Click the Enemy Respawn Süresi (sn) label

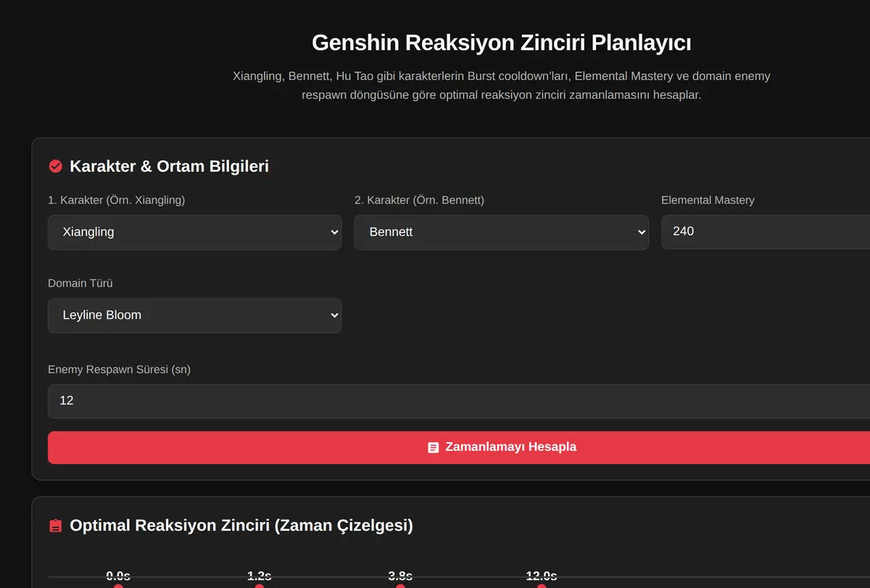pos(120,370)
